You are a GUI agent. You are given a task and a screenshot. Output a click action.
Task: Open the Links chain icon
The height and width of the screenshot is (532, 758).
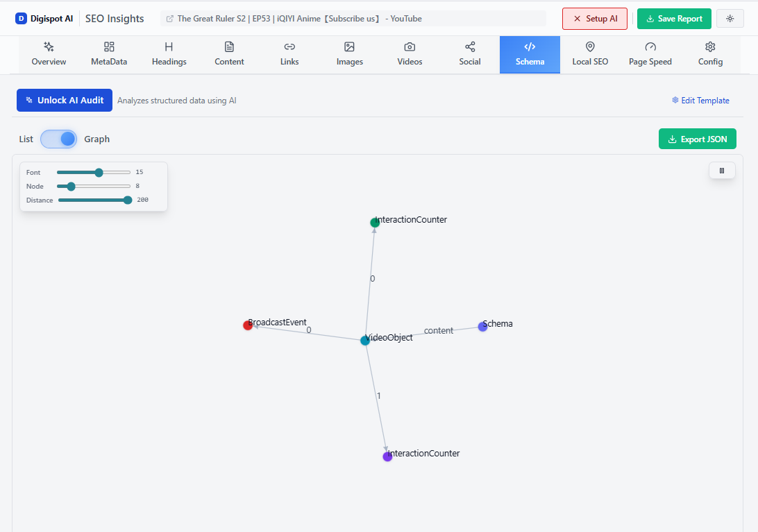[x=289, y=47]
